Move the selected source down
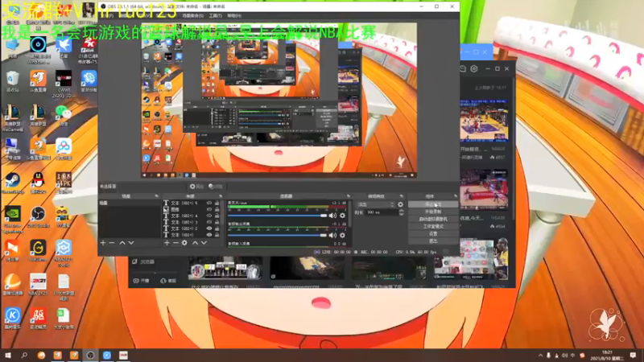Viewport: 644px width, 362px height. point(204,243)
